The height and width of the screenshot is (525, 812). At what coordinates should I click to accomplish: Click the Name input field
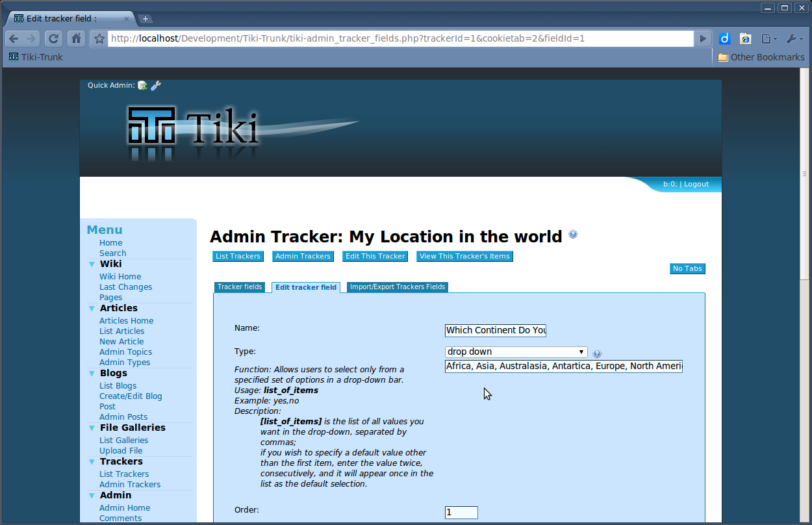pos(496,330)
